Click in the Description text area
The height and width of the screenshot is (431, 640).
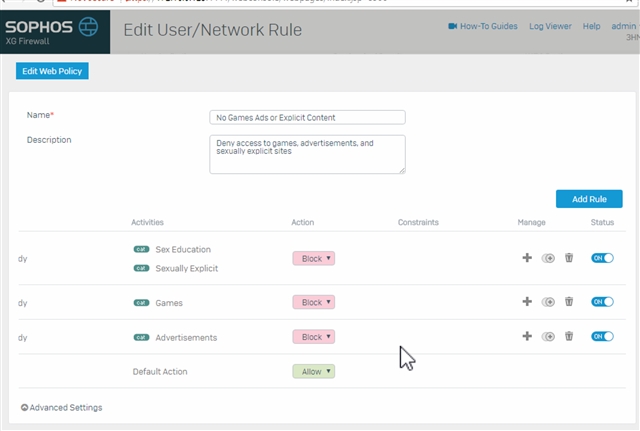point(307,154)
